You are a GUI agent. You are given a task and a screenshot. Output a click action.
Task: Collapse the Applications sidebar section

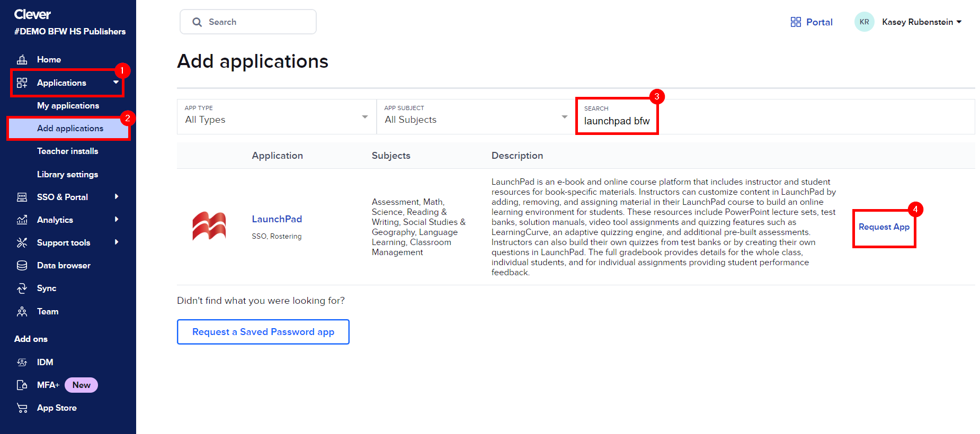click(116, 83)
